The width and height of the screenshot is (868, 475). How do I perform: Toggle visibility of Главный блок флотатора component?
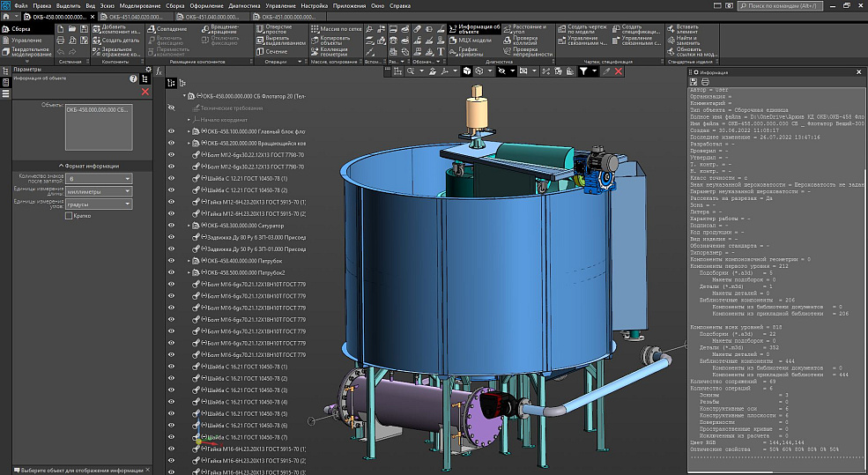(x=172, y=131)
